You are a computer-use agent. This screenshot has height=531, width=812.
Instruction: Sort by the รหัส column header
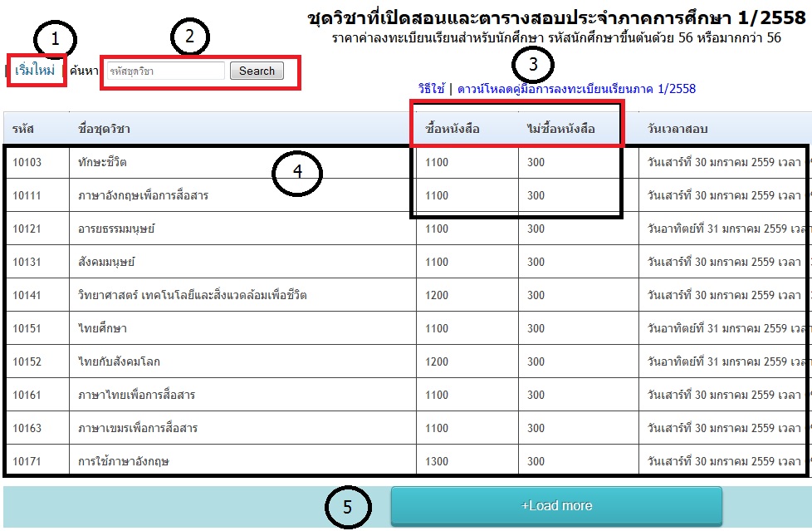click(22, 129)
